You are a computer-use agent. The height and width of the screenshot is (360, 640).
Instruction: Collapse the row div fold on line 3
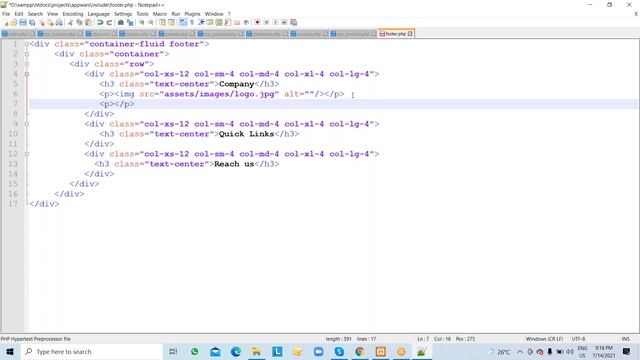coord(27,64)
